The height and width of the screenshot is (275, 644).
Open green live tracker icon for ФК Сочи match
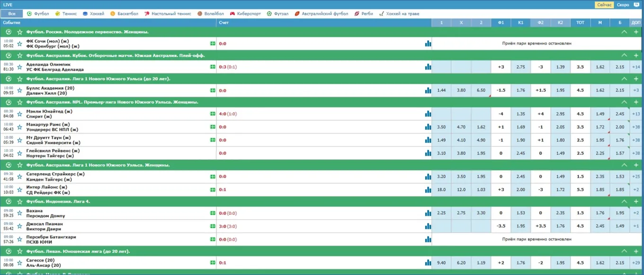click(213, 44)
